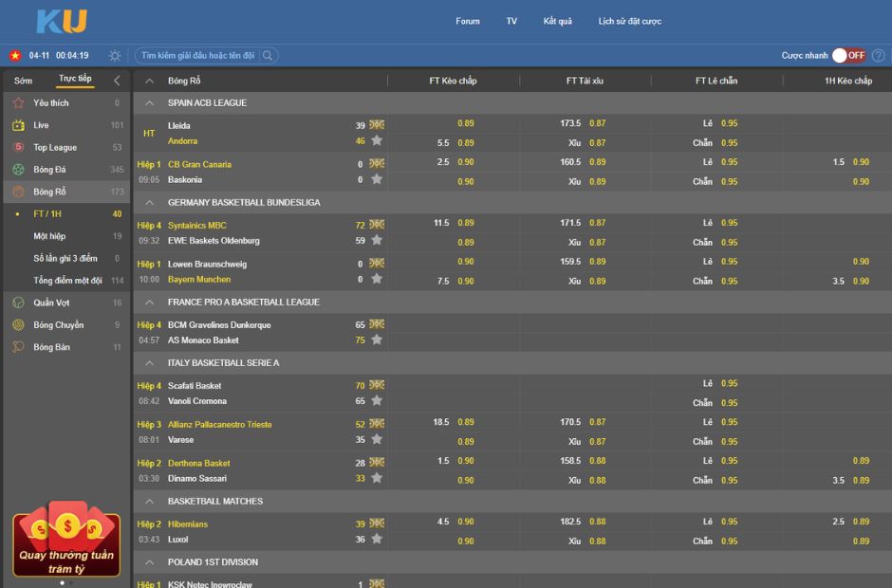Select Số lần ghi 3 điểm option
892x588 pixels.
pos(66,258)
